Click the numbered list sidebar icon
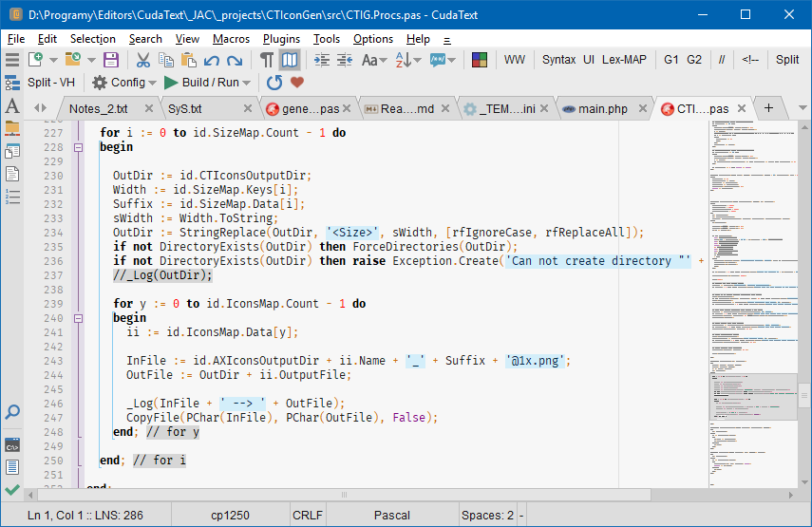 tap(12, 197)
